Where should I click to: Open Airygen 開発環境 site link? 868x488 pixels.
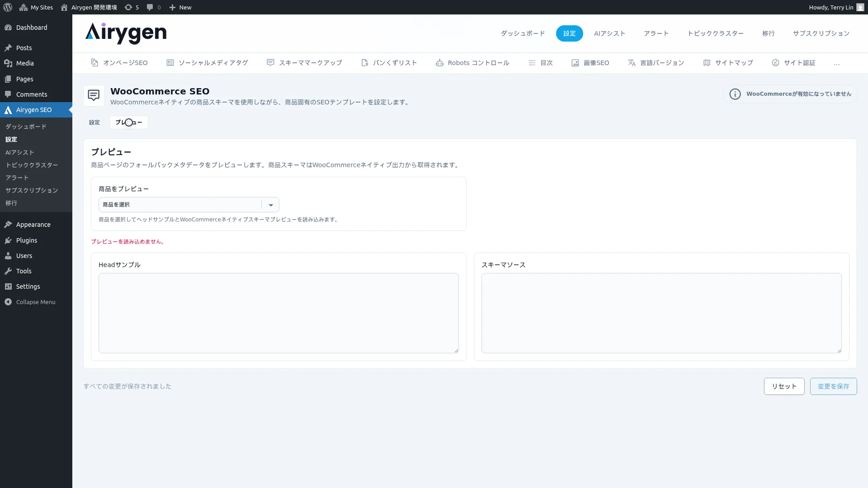(89, 7)
